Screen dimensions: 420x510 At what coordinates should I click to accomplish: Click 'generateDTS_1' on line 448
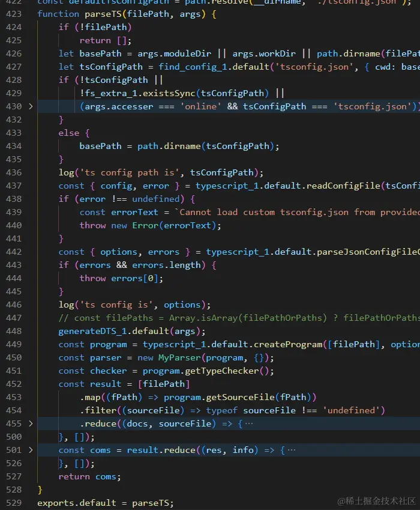point(92,331)
